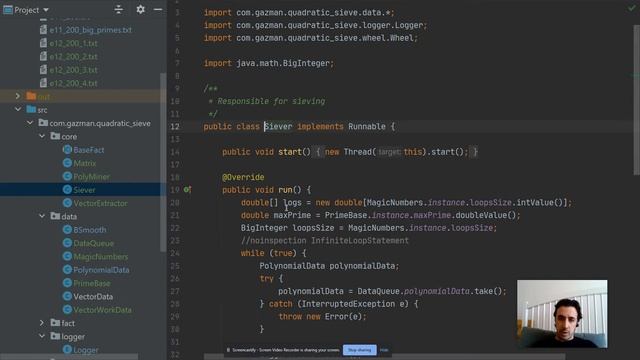Click DataQueue class icon

(67, 243)
